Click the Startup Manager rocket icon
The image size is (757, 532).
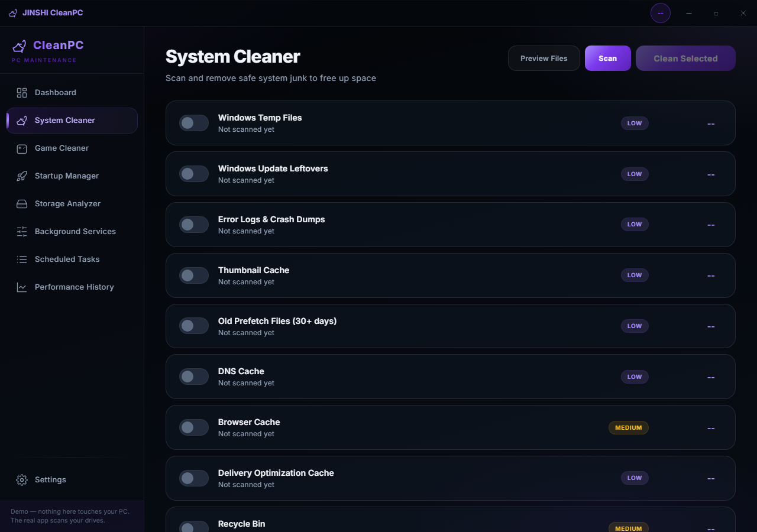tap(22, 176)
